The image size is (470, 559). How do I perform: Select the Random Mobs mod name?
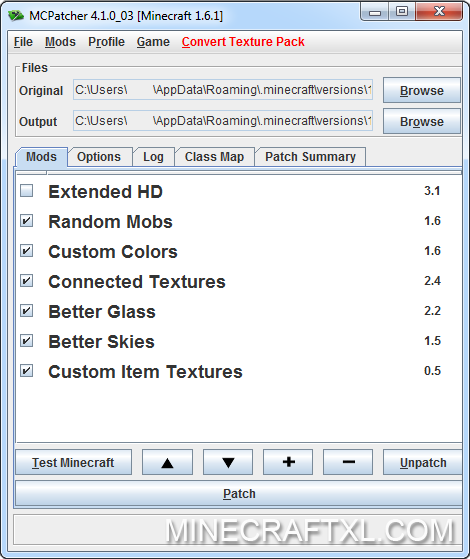111,221
